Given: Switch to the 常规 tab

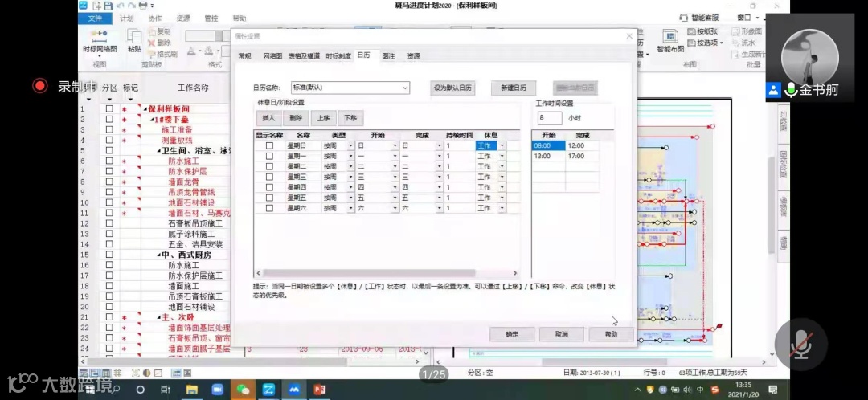Looking at the screenshot, I should coord(244,56).
